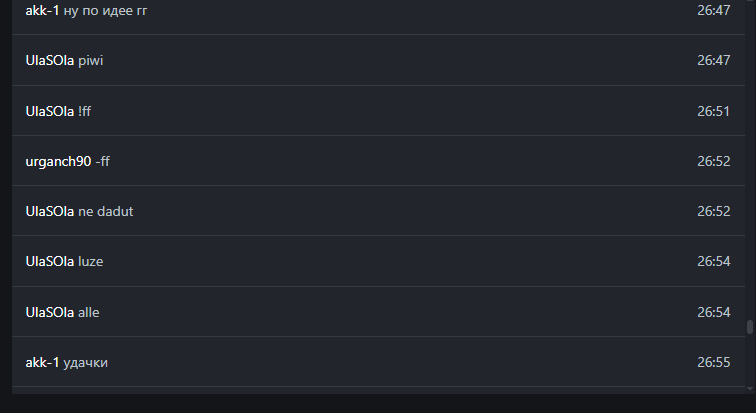The width and height of the screenshot is (756, 413).
Task: Click the 26:51 timestamp
Action: [714, 111]
